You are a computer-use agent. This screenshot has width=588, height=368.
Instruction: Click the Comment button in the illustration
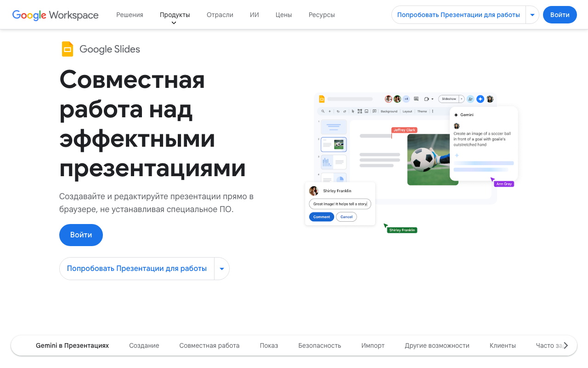pos(322,217)
